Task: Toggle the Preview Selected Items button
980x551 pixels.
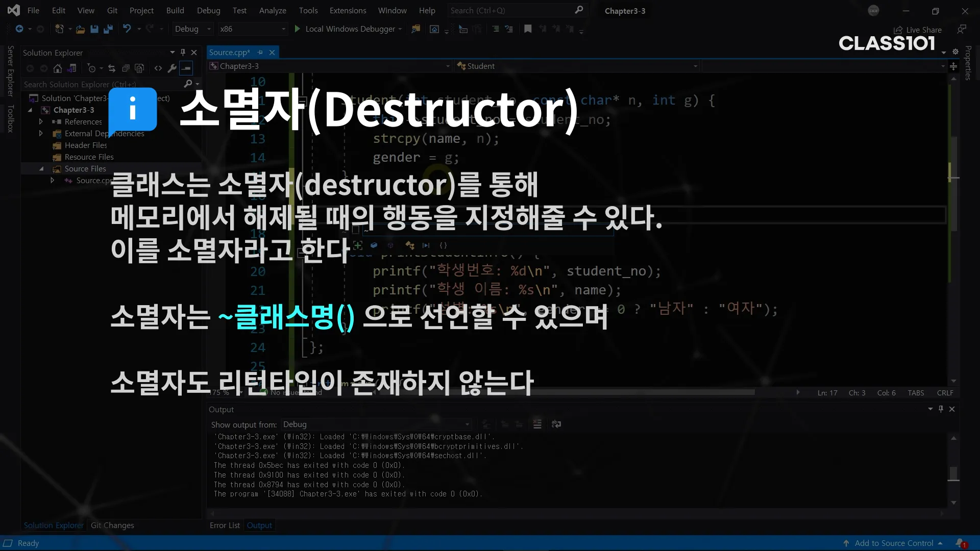Action: pyautogui.click(x=186, y=68)
